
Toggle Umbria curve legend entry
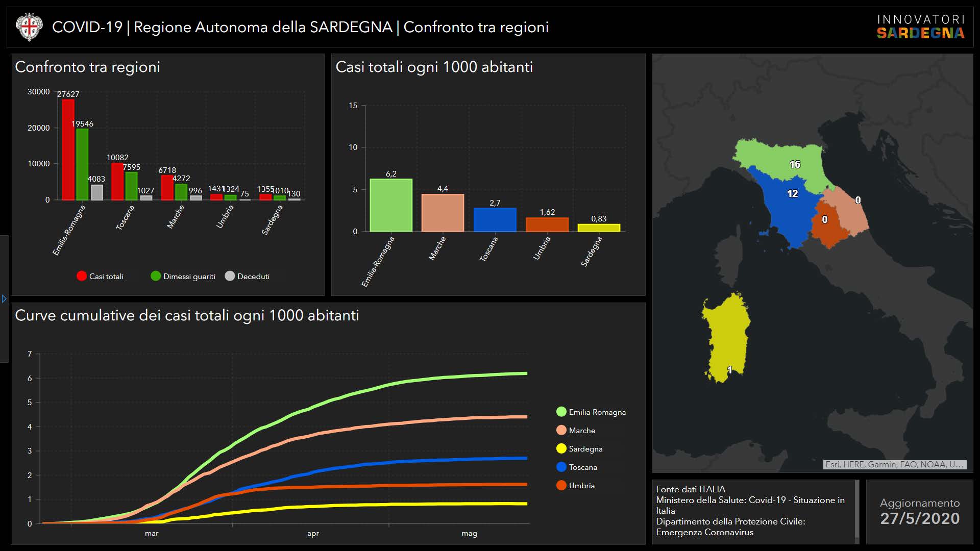[576, 485]
